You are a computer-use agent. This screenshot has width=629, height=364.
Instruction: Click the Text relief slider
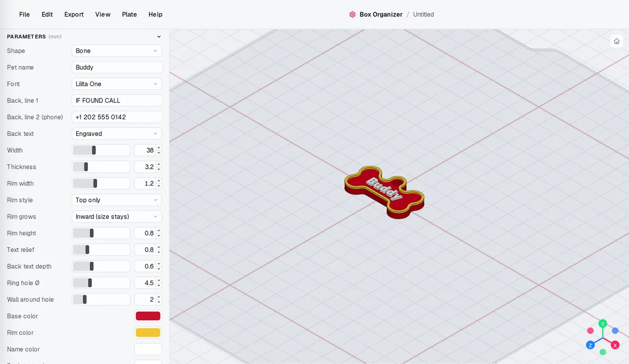point(101,250)
